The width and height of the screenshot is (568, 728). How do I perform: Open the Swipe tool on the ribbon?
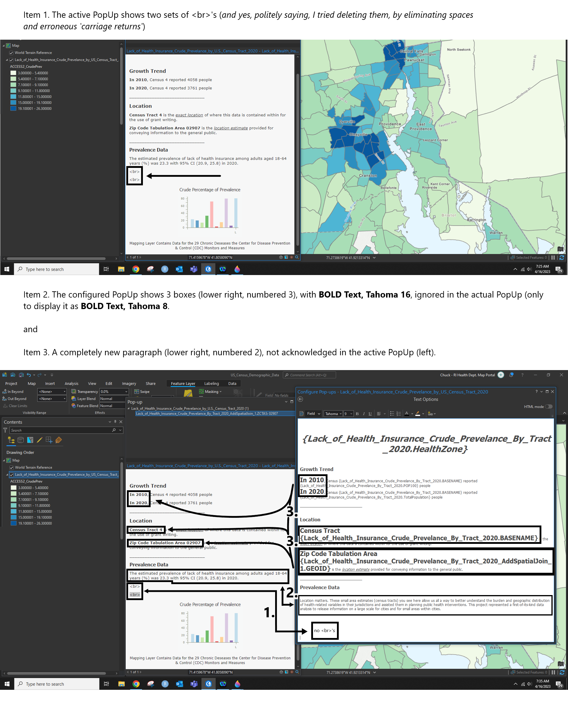(x=142, y=391)
